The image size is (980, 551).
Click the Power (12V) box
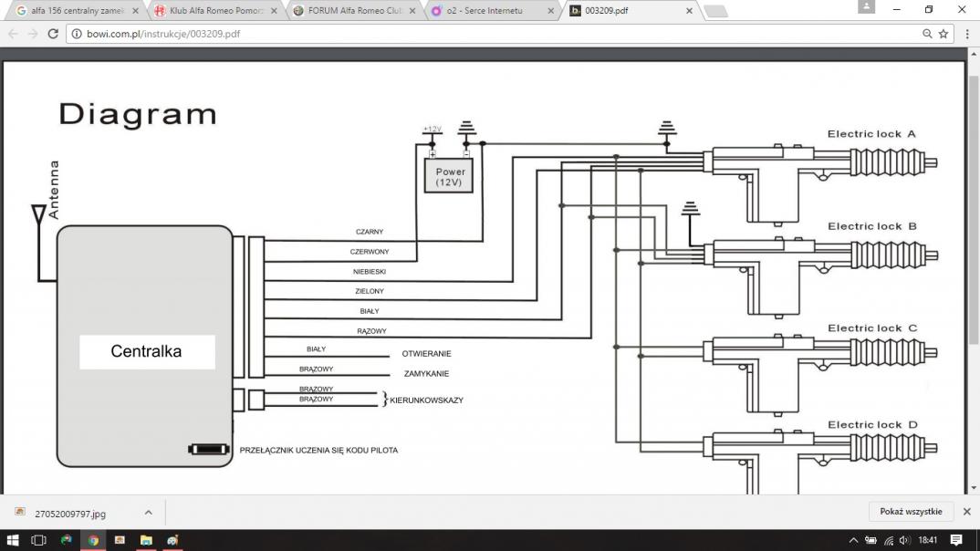click(449, 175)
